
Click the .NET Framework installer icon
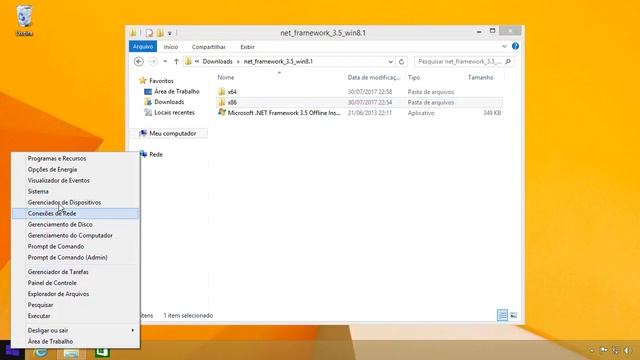click(x=222, y=112)
